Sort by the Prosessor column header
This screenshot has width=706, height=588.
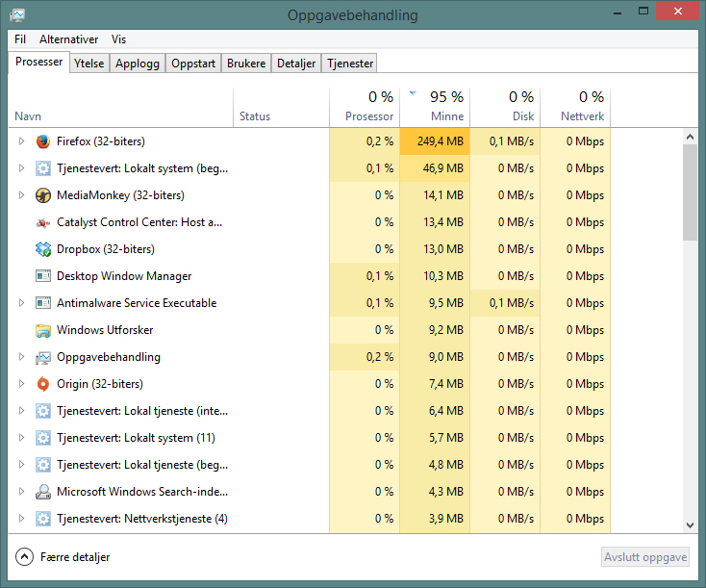pos(365,108)
